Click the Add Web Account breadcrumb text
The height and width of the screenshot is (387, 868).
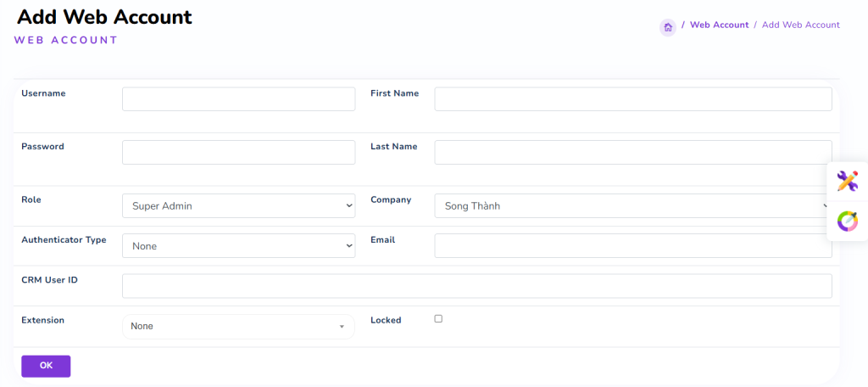800,25
